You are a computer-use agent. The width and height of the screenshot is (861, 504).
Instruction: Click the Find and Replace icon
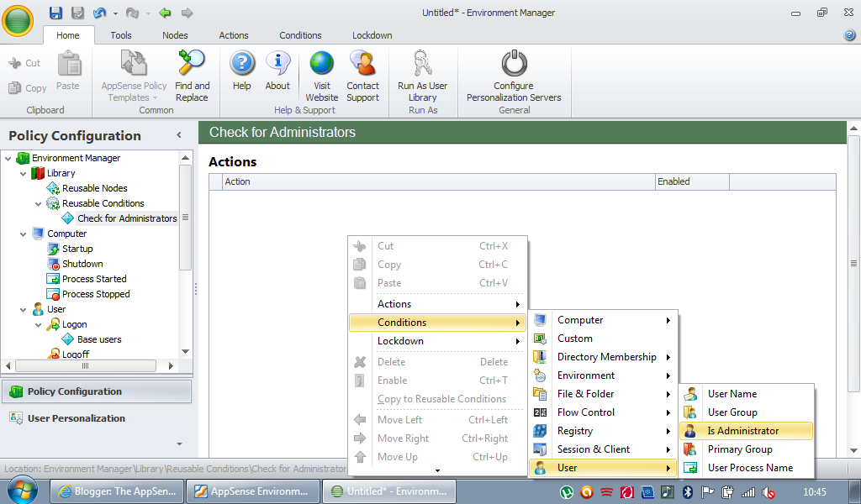click(x=192, y=66)
